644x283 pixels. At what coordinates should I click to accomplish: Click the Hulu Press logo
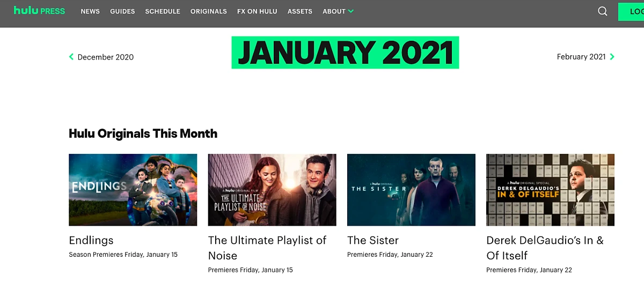tap(39, 11)
